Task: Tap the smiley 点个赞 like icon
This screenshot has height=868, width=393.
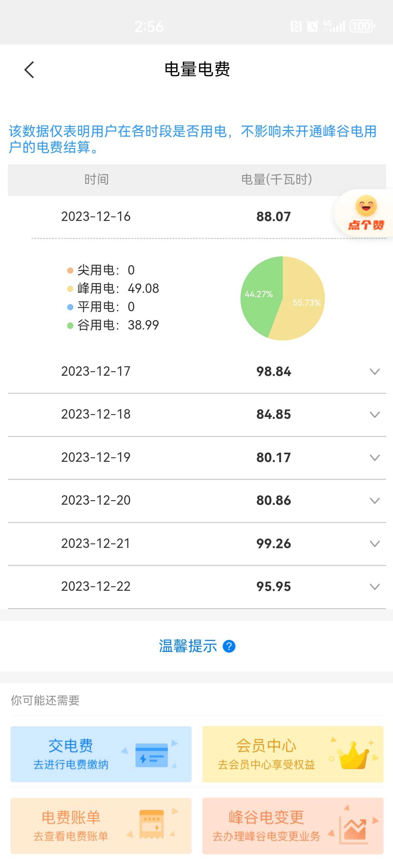Action: [x=366, y=213]
